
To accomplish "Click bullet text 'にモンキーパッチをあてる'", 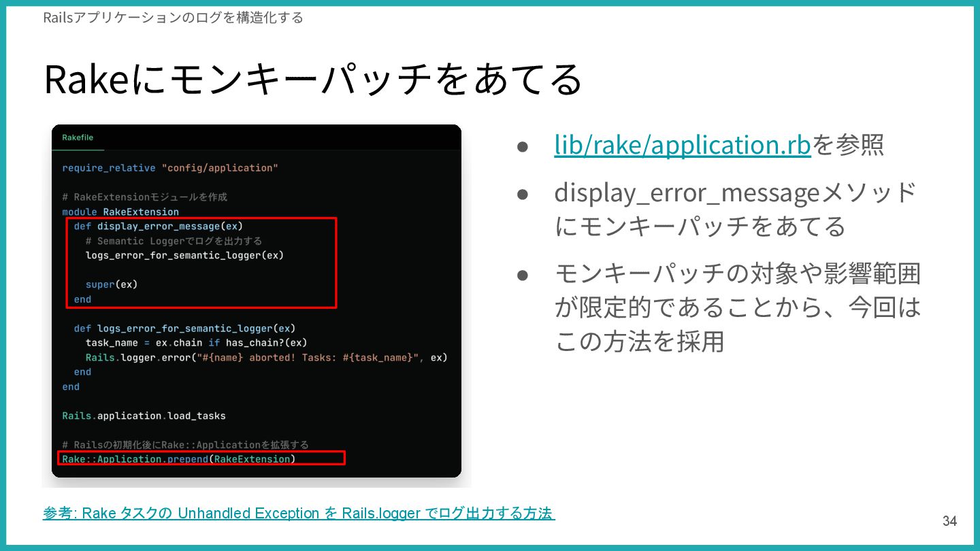I will (x=700, y=226).
